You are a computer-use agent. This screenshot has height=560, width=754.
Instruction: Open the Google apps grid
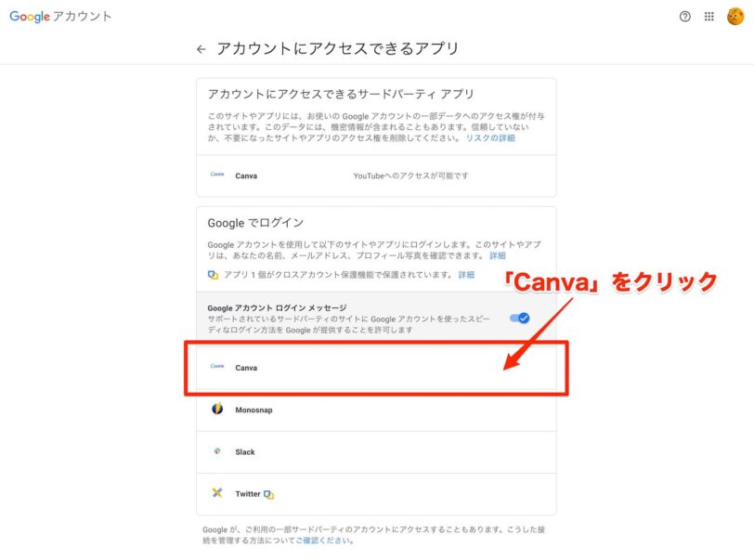(x=708, y=17)
